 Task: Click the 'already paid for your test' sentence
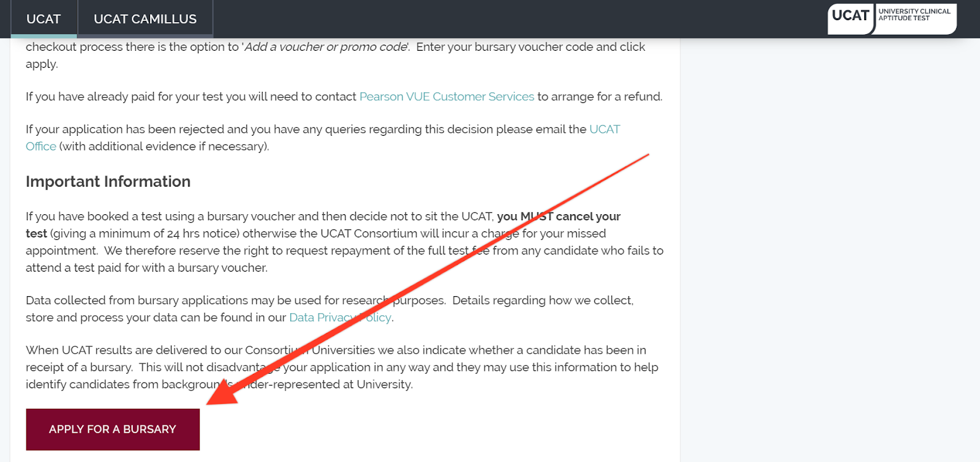tap(344, 97)
